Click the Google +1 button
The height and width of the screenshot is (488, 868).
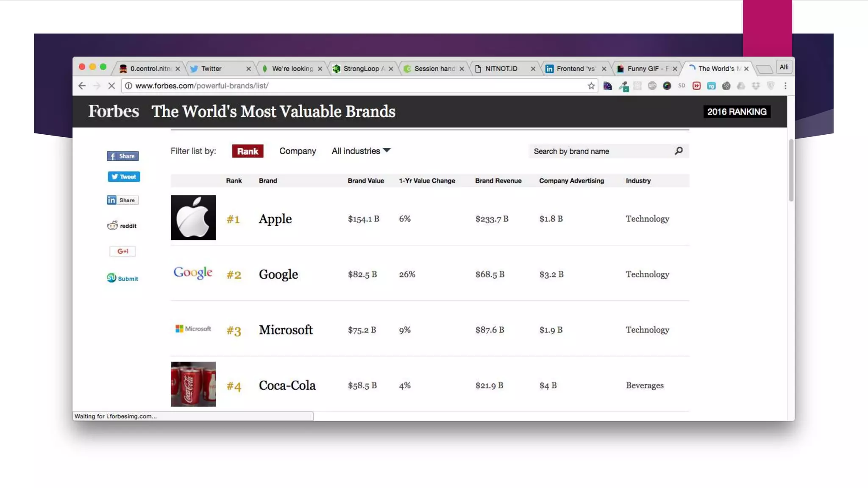coord(122,251)
